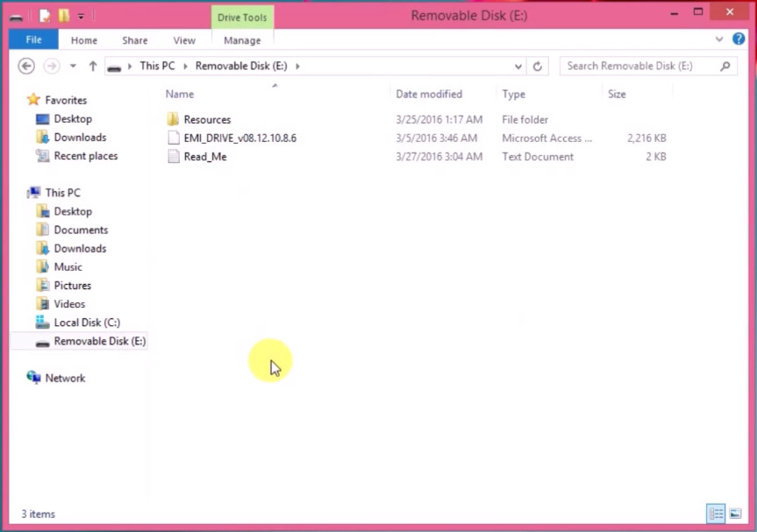Image resolution: width=757 pixels, height=532 pixels.
Task: Expand the chevron after Removable Disk (E:)
Action: 297,66
